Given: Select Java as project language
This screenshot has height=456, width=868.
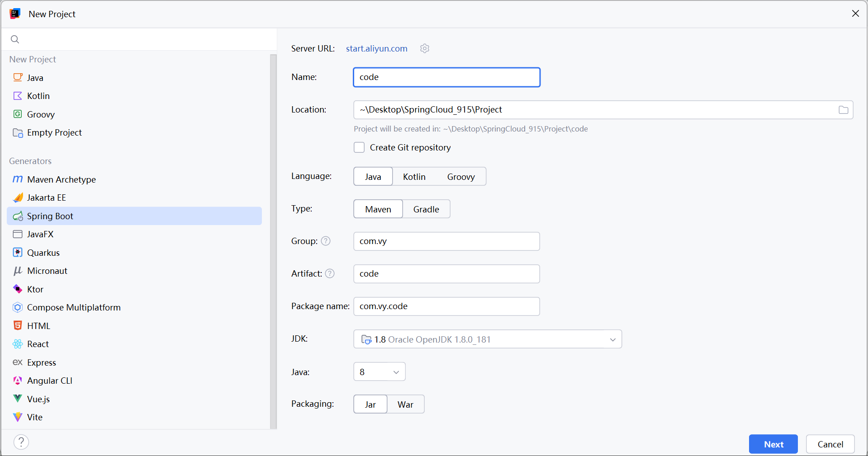Looking at the screenshot, I should [373, 176].
